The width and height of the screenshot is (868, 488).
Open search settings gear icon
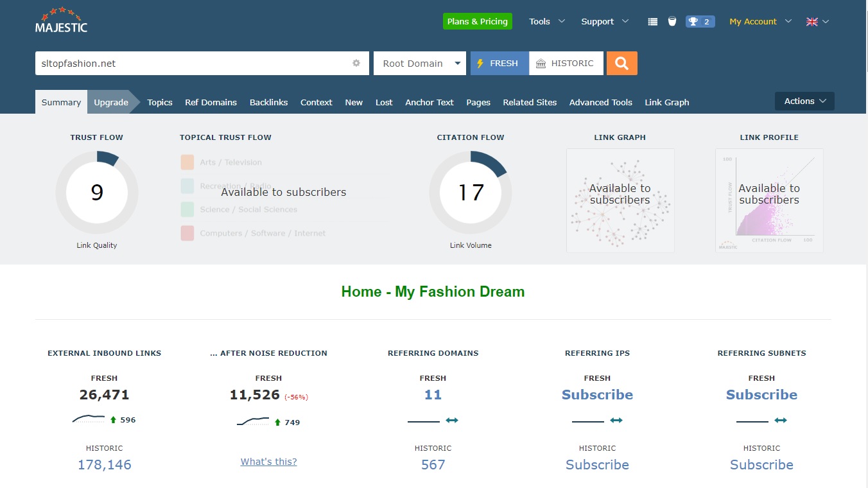tap(356, 63)
